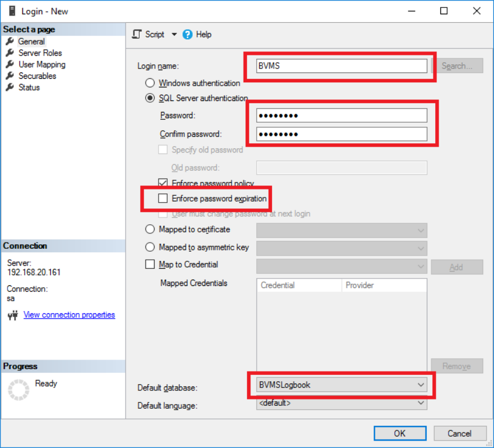Click the Script toolbar icon
Screen dimensions: 494x448
pos(137,34)
